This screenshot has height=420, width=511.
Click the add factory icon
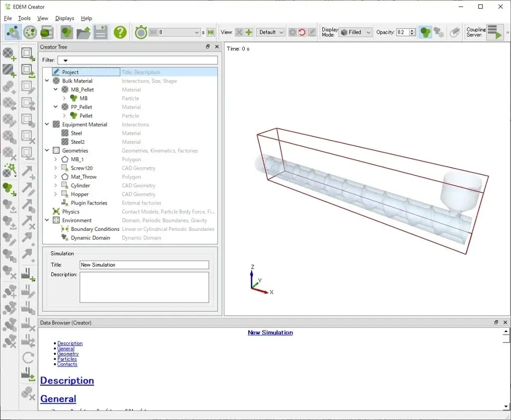pyautogui.click(x=28, y=274)
